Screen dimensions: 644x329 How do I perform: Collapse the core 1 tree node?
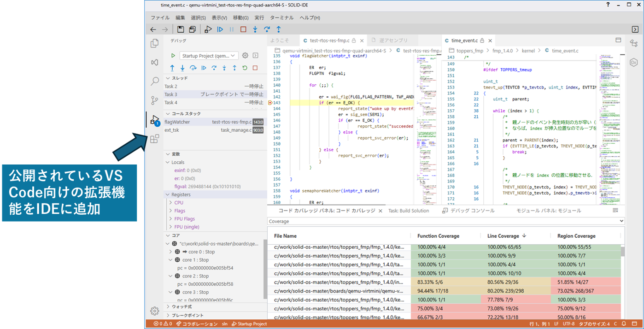170,260
